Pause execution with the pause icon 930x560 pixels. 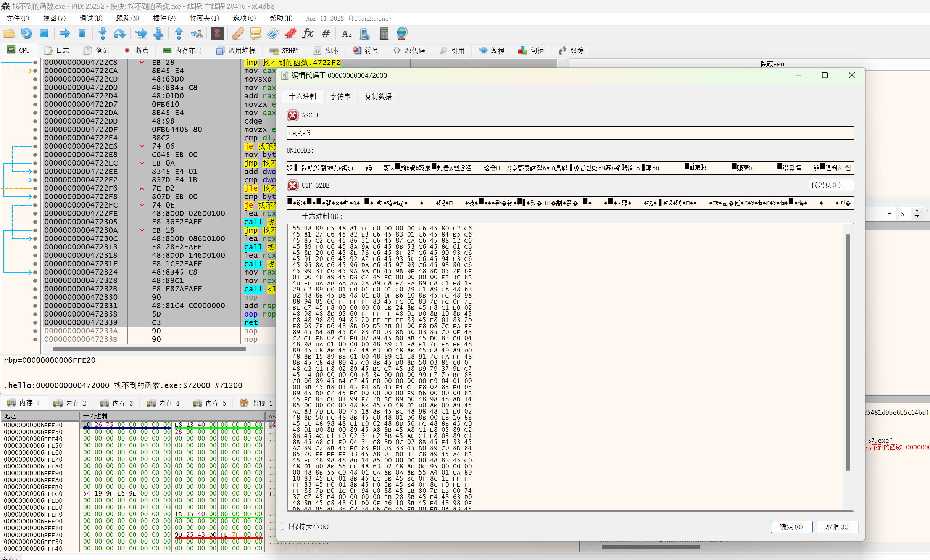(x=82, y=34)
